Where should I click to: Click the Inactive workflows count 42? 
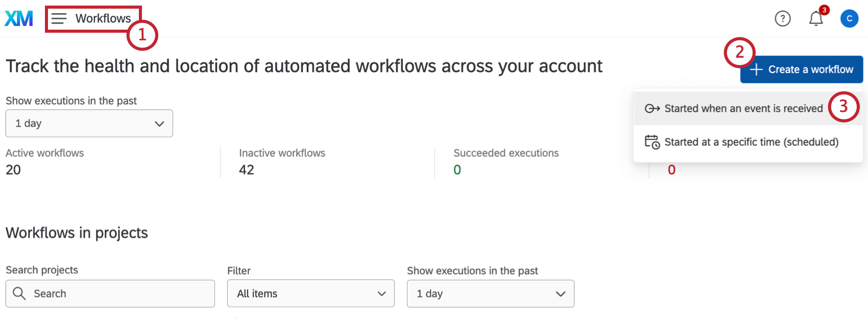(x=247, y=170)
